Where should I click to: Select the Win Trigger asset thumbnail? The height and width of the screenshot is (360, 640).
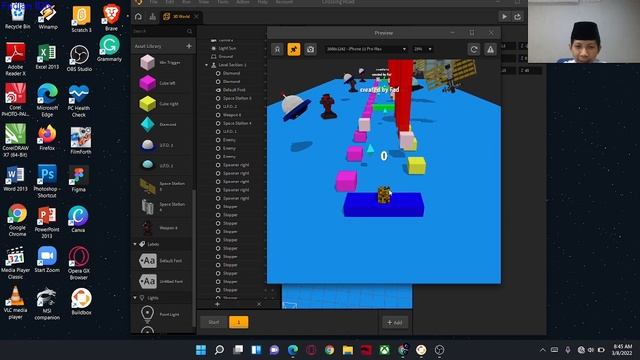pos(148,62)
